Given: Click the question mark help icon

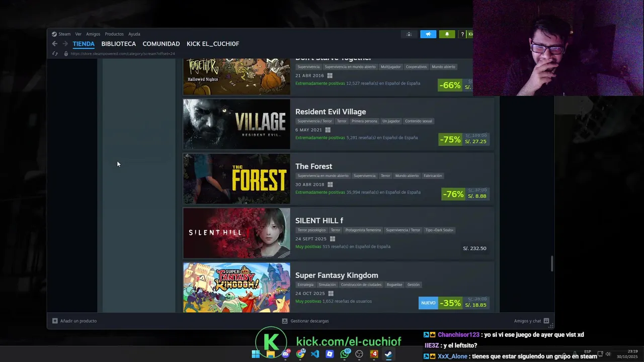Looking at the screenshot, I should click(462, 34).
